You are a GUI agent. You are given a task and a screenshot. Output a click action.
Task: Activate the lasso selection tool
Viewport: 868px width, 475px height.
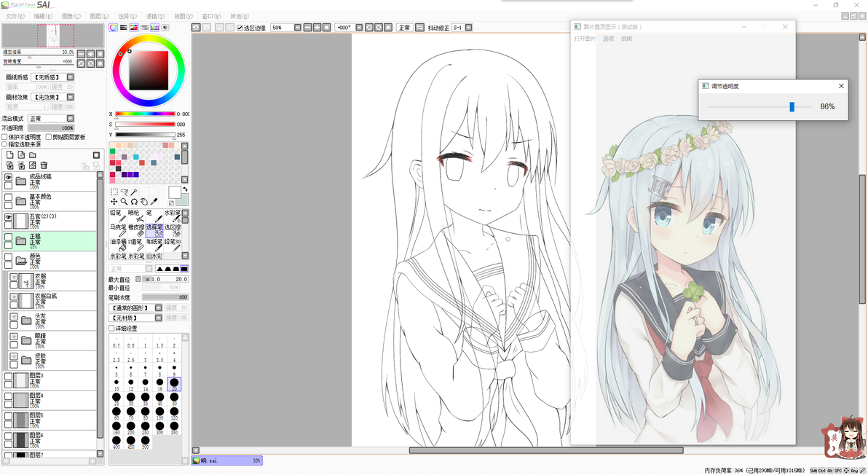(124, 192)
